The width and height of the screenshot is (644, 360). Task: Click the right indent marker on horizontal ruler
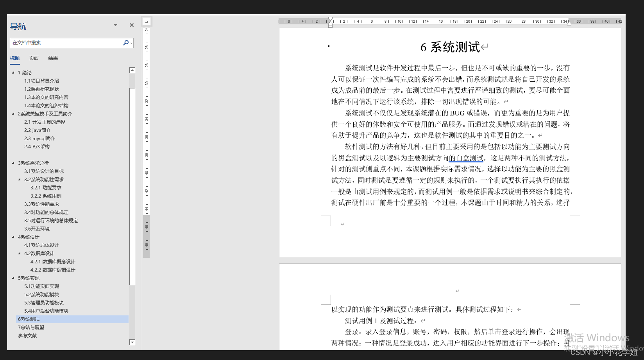point(568,23)
